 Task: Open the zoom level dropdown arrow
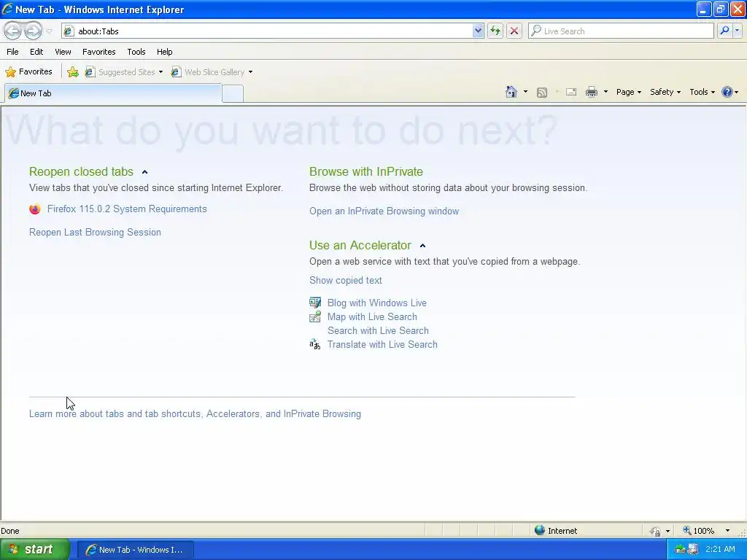[727, 531]
